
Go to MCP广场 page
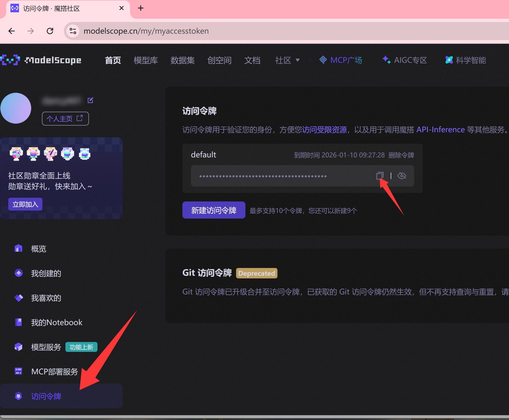341,60
